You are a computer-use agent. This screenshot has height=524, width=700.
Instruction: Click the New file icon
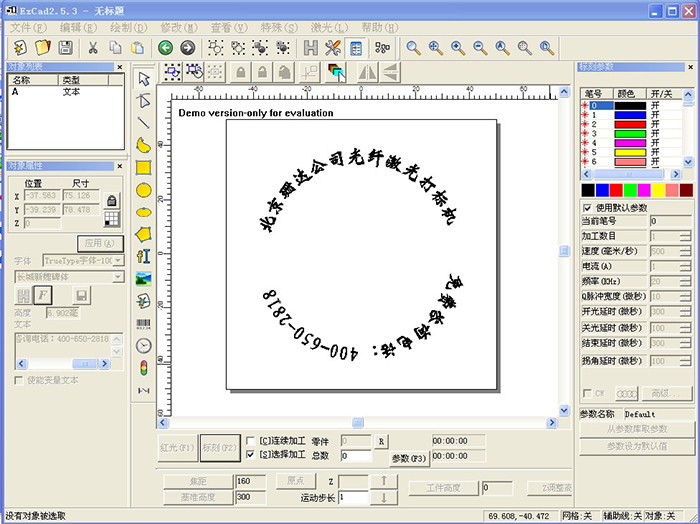20,48
